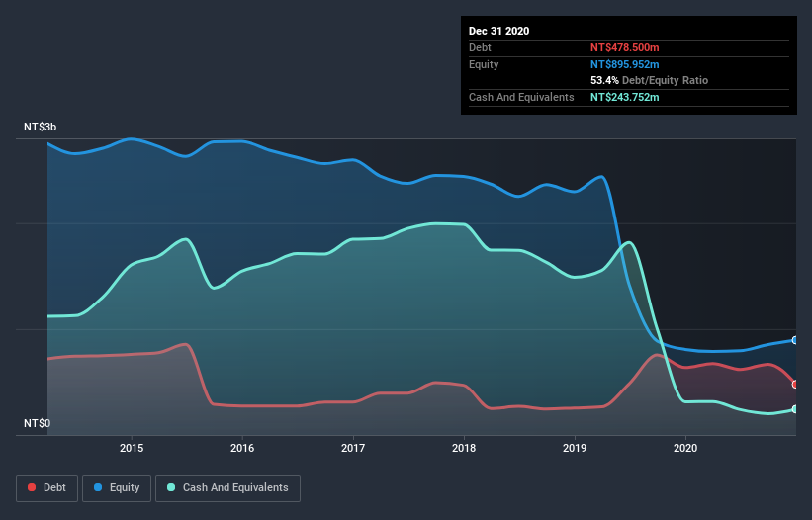Toggle the Equity legend button
812x520 pixels.
(117, 488)
